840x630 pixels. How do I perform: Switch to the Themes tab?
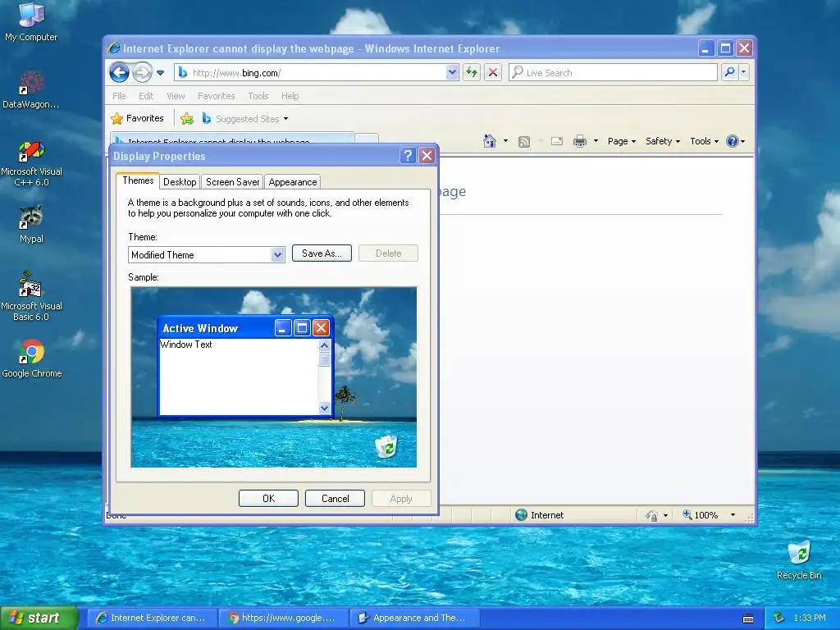click(x=138, y=180)
